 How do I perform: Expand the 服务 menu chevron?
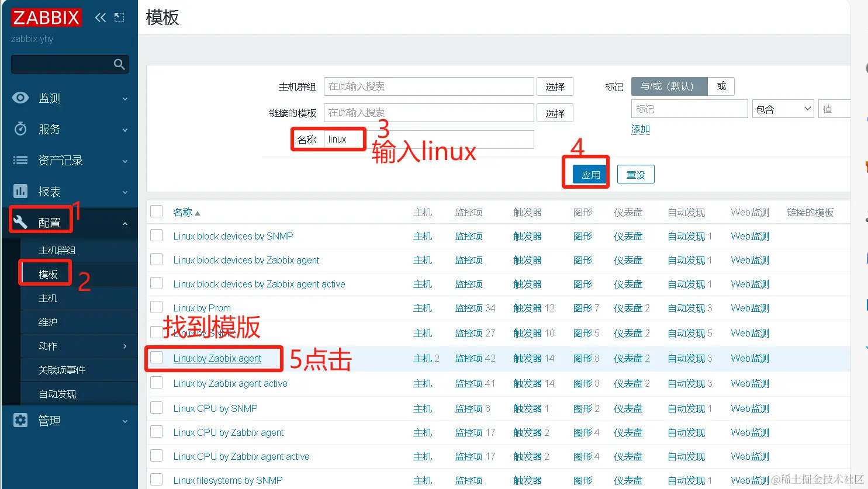(x=125, y=130)
